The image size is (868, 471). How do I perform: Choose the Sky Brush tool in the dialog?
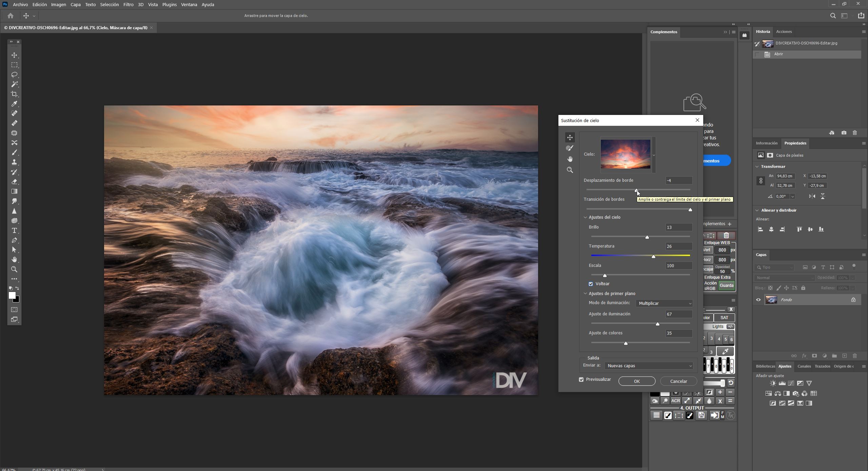[x=570, y=148]
